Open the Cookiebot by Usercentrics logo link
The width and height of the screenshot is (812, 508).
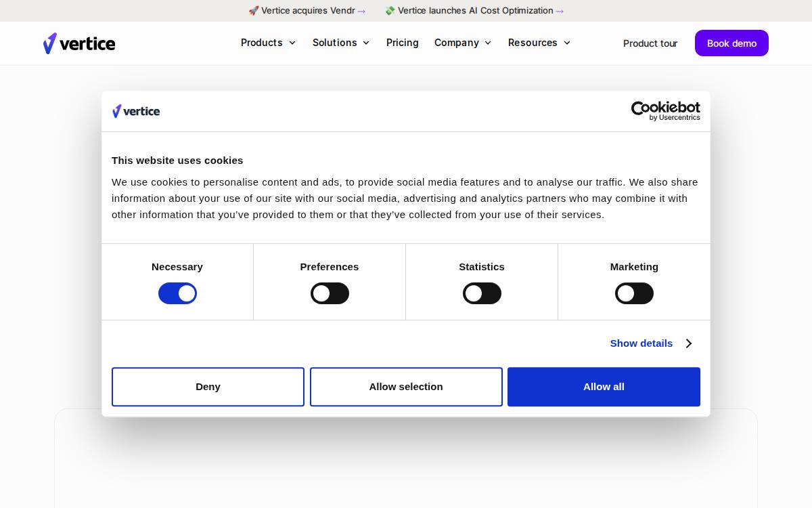(x=666, y=111)
